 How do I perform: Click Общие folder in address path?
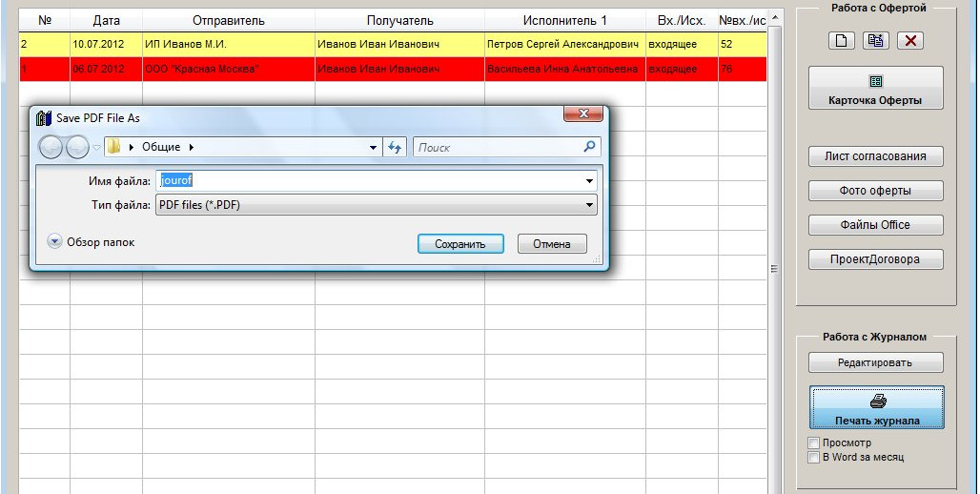(161, 147)
